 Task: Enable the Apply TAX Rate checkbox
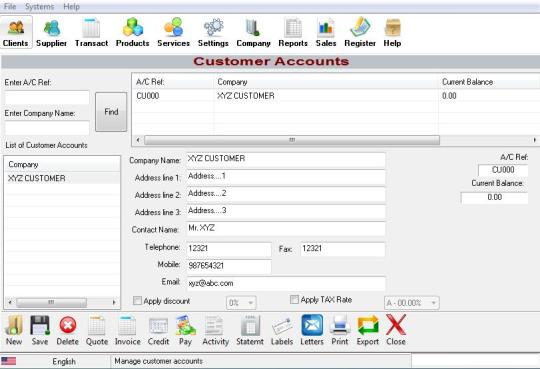[294, 299]
